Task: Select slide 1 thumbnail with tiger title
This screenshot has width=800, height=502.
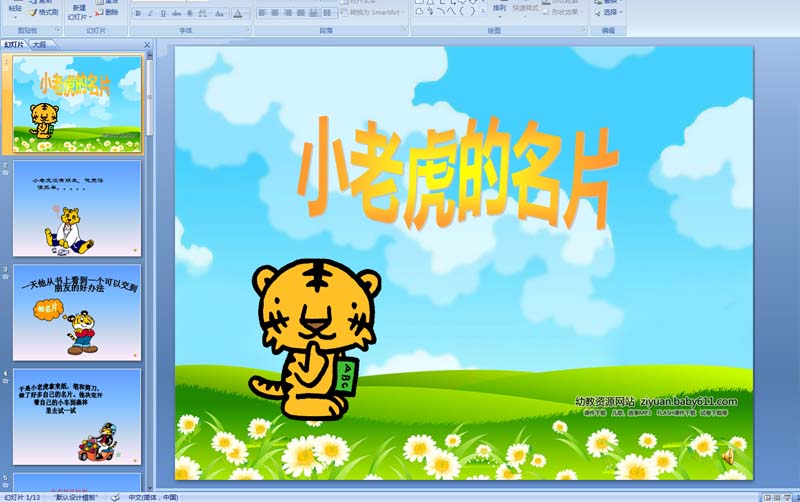Action: [77, 104]
